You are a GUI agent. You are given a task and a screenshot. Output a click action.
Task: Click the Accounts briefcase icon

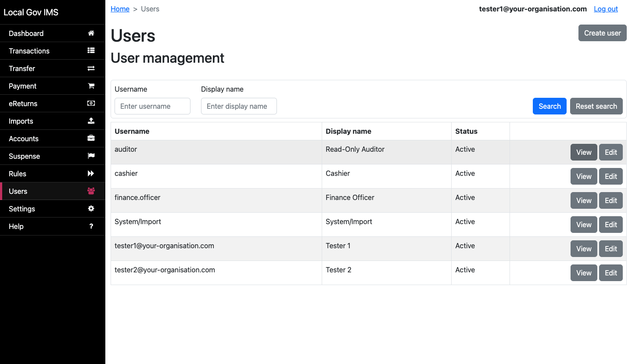(x=91, y=138)
